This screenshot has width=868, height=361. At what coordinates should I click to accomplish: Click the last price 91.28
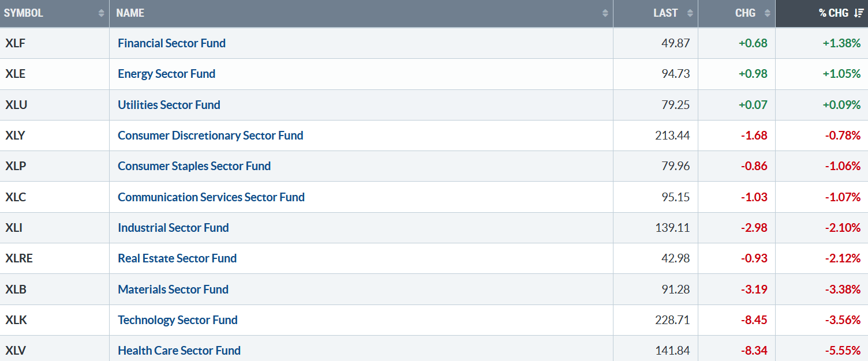coord(676,289)
